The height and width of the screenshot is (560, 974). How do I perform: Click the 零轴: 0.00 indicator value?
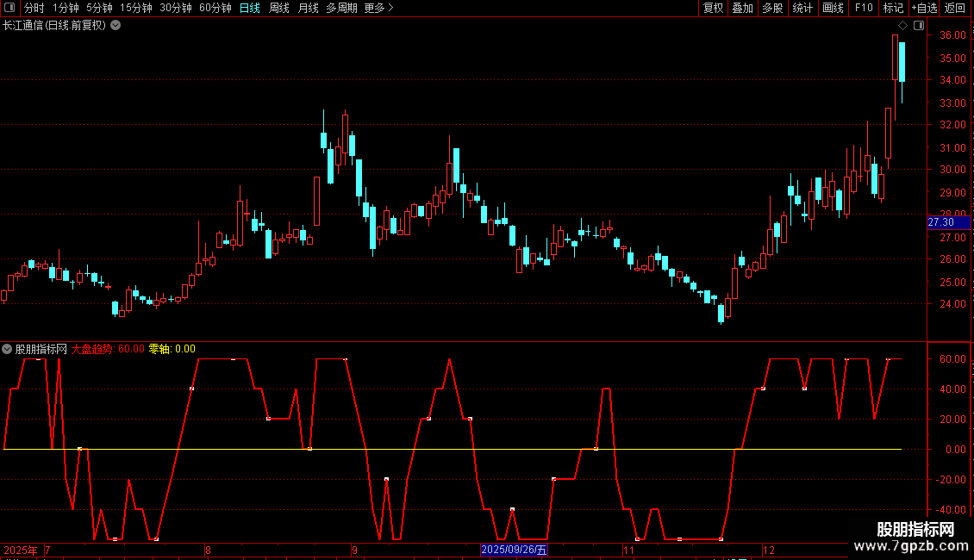click(172, 349)
